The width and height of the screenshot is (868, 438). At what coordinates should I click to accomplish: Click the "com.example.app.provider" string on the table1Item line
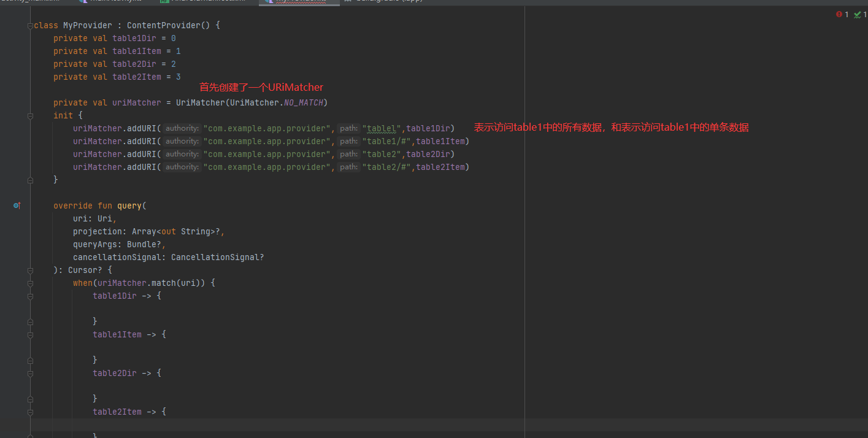[267, 141]
